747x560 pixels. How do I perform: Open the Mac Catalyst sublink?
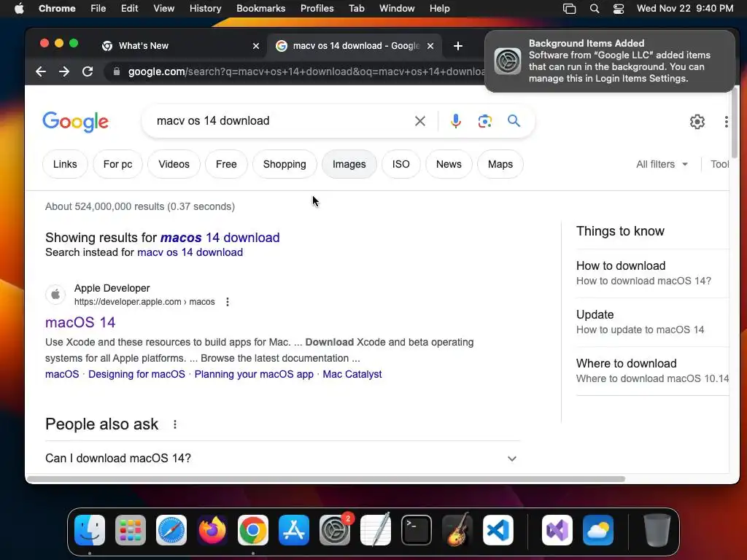(352, 374)
